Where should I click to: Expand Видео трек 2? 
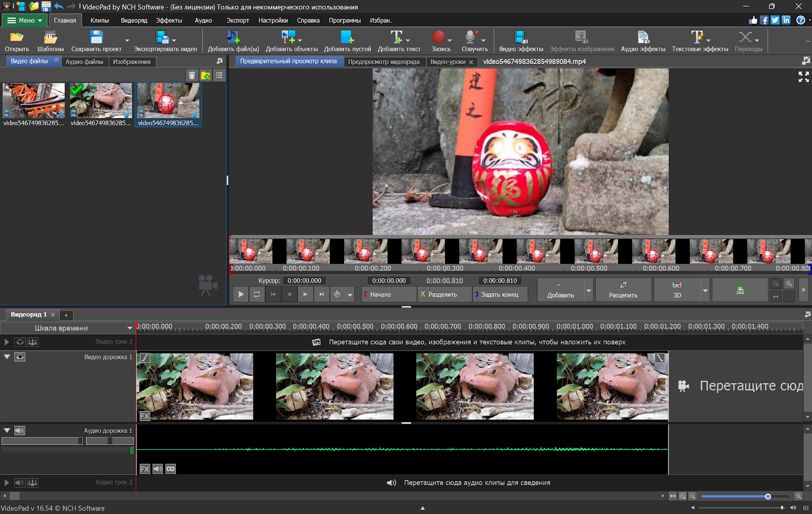coord(7,342)
